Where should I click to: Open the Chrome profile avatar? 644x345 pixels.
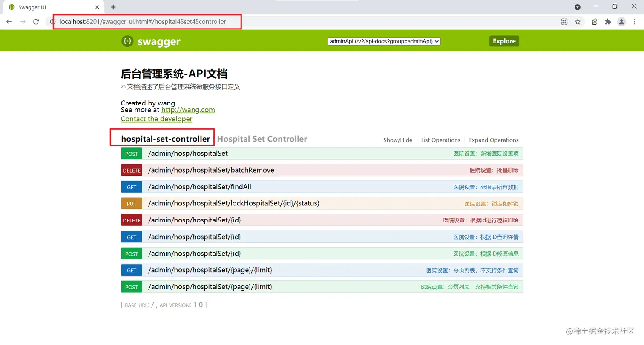[621, 22]
